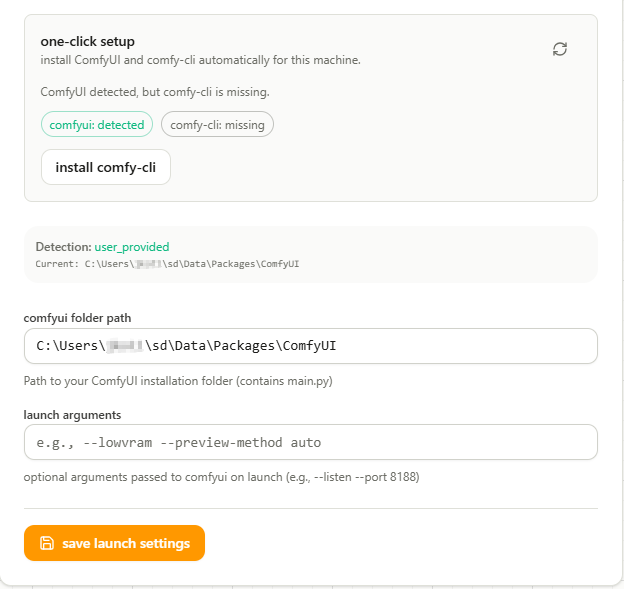The height and width of the screenshot is (589, 624).
Task: Click the 'comfy-cli is missing' status message
Action: pos(155,92)
